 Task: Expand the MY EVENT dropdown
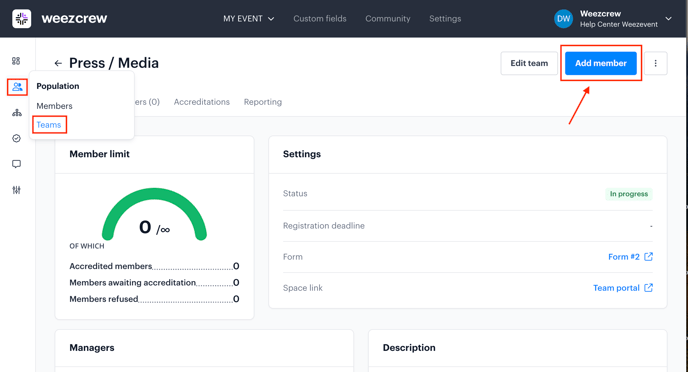pyautogui.click(x=249, y=19)
